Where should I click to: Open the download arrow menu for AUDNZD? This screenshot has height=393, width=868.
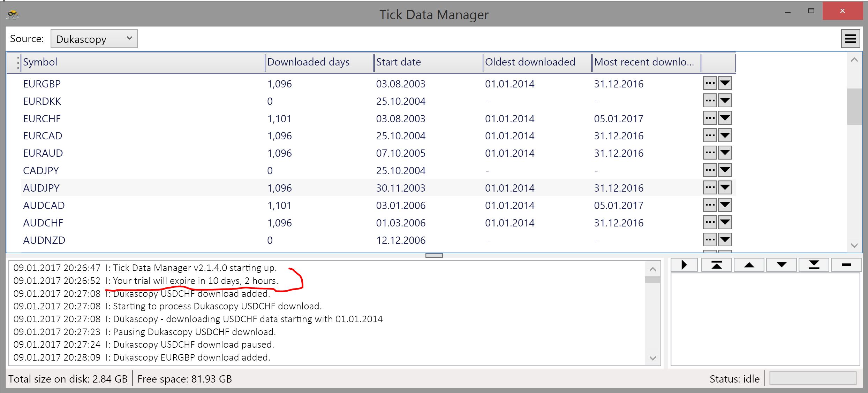(x=725, y=240)
